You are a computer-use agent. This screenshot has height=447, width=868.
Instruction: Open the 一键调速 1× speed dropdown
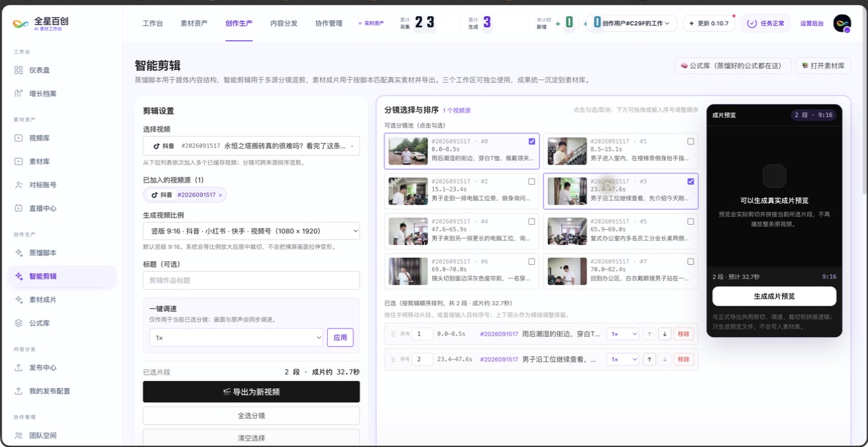[x=236, y=338]
